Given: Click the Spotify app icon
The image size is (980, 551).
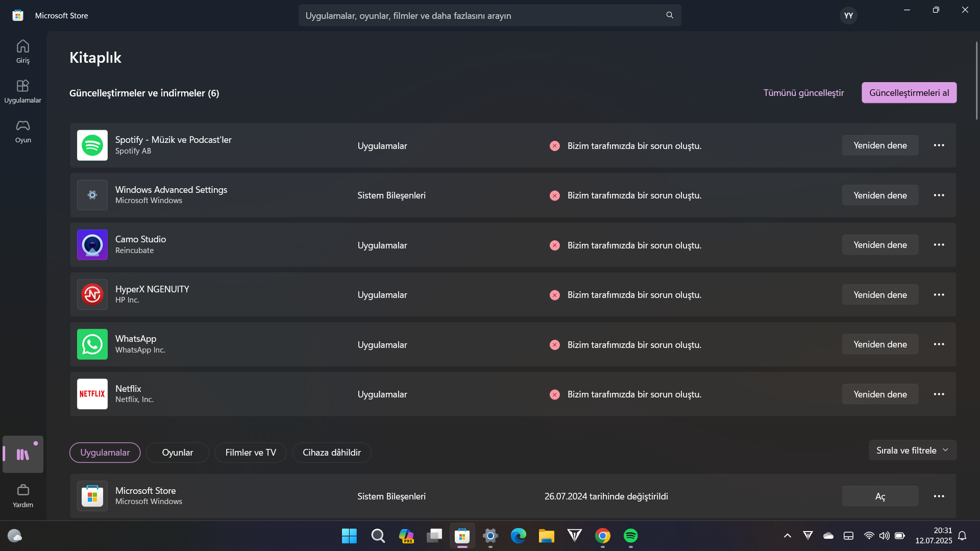Looking at the screenshot, I should point(92,145).
